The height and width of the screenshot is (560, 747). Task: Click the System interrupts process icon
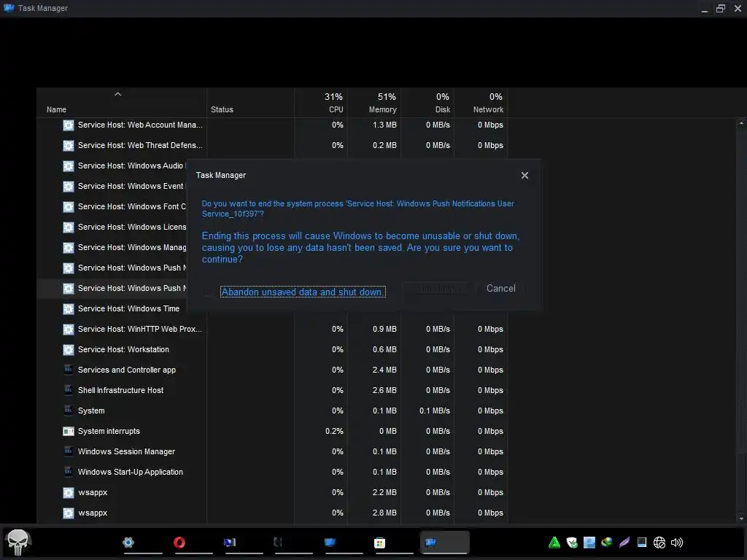pyautogui.click(x=69, y=432)
